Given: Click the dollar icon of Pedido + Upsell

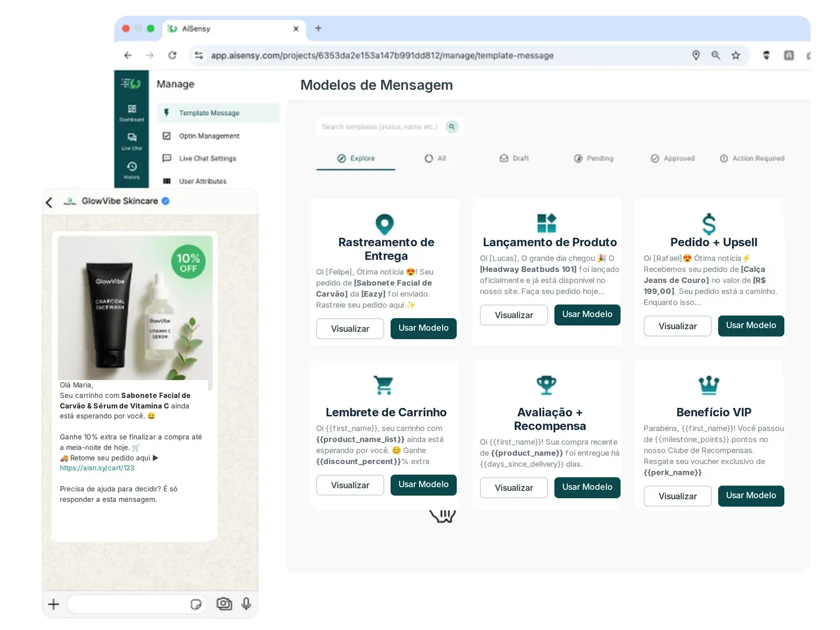Looking at the screenshot, I should pos(709,224).
